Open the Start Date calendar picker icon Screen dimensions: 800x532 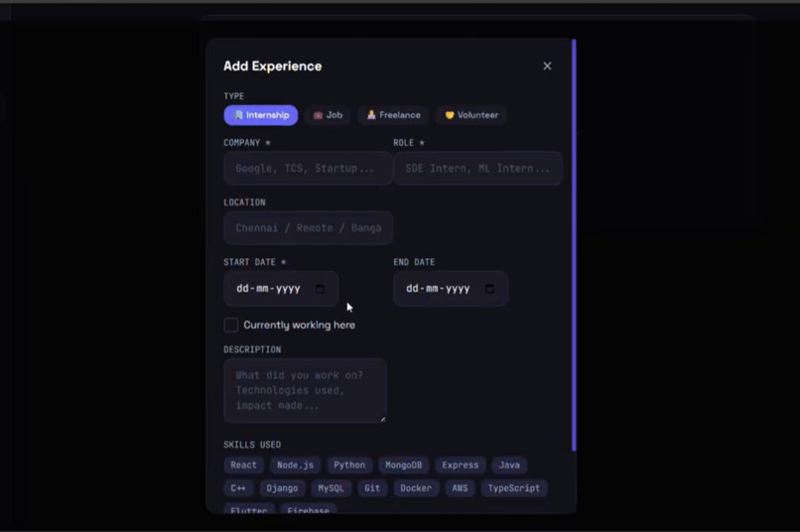tap(320, 289)
